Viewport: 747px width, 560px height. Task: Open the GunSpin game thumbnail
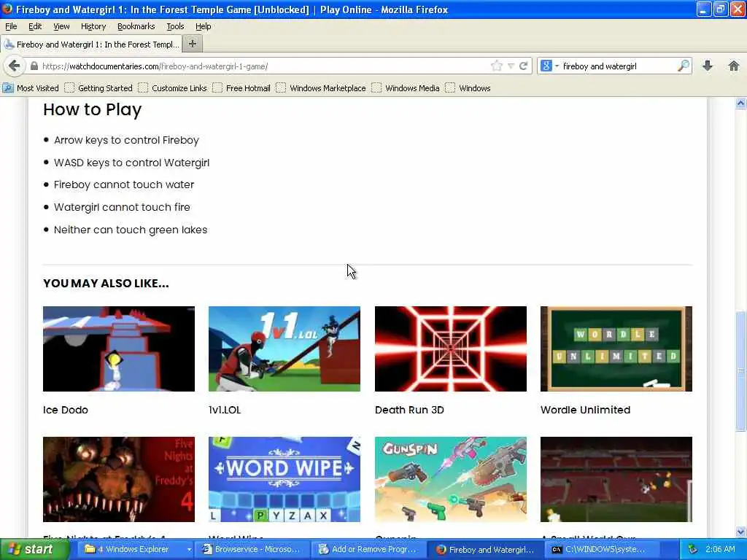point(451,479)
